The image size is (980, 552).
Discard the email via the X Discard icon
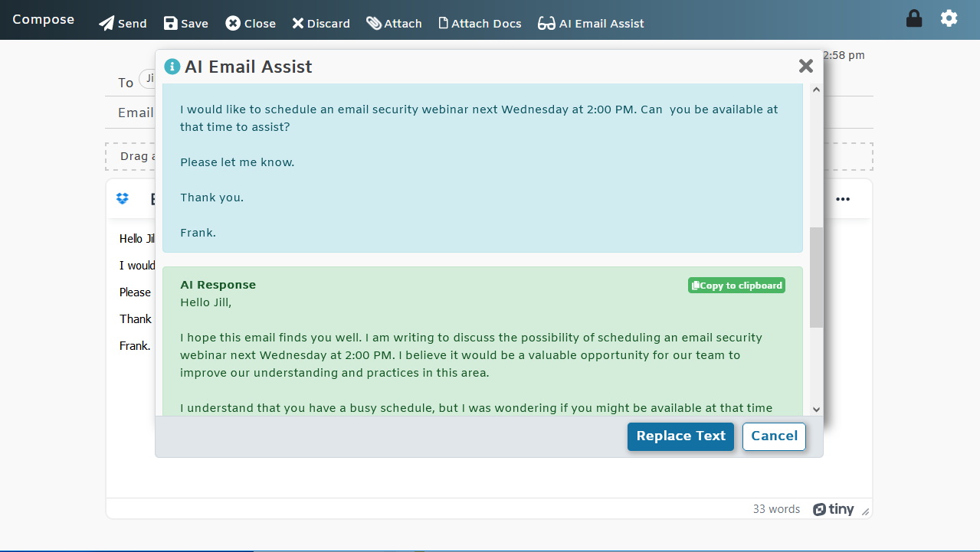[296, 23]
